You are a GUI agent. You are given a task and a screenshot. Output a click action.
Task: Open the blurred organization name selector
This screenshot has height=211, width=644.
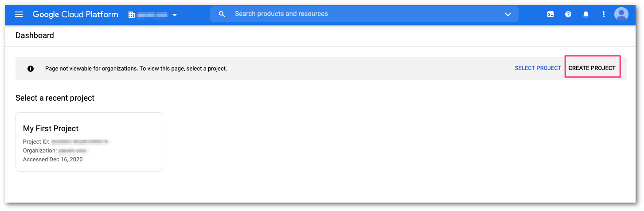pyautogui.click(x=152, y=15)
